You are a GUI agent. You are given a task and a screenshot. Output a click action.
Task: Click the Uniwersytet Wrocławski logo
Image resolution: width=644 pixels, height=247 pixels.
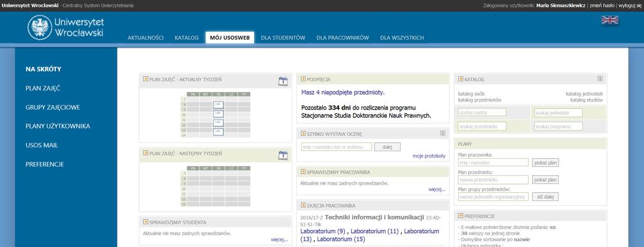point(65,27)
